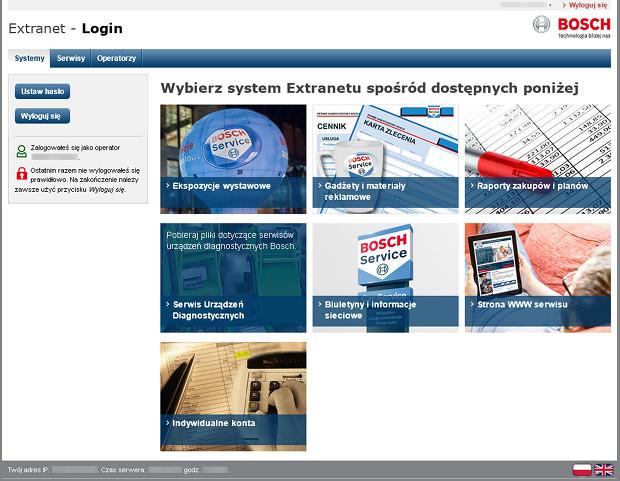
Task: Click the Bosch logo
Action: tap(572, 27)
